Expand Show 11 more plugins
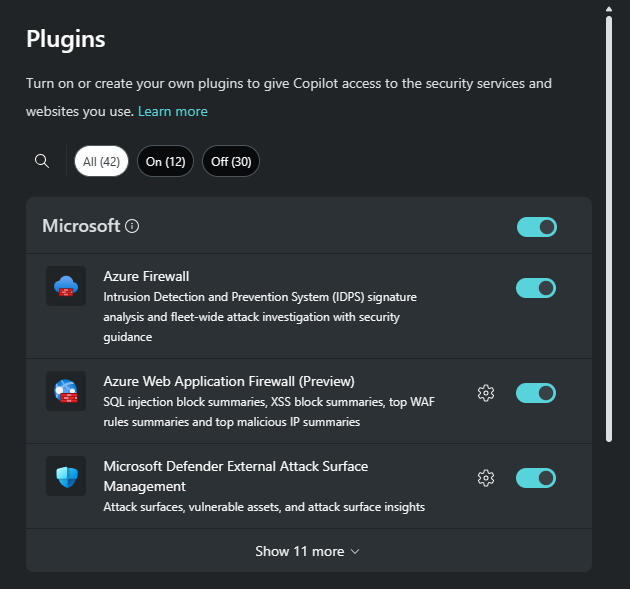Image resolution: width=630 pixels, height=589 pixels. point(309,551)
